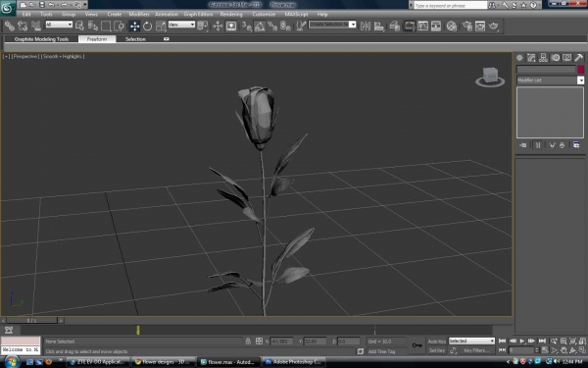Image resolution: width=588 pixels, height=368 pixels.
Task: Click the Render Production teapot icon
Action: [494, 26]
